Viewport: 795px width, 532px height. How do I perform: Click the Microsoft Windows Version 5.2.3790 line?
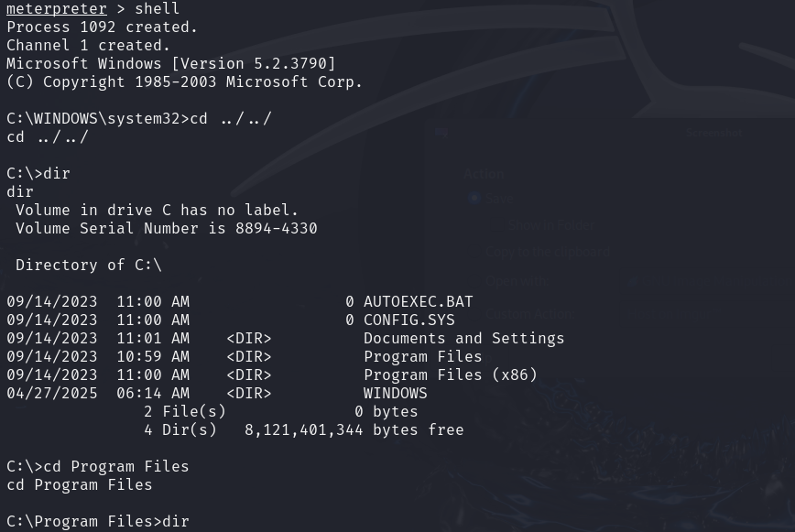coord(171,64)
